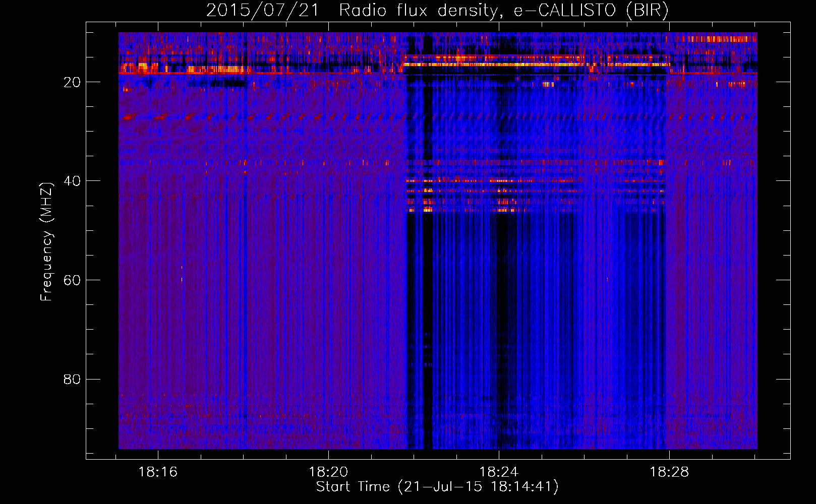Click the 18:16 time tick label
Viewport: 816px width, 504px height.
click(158, 472)
